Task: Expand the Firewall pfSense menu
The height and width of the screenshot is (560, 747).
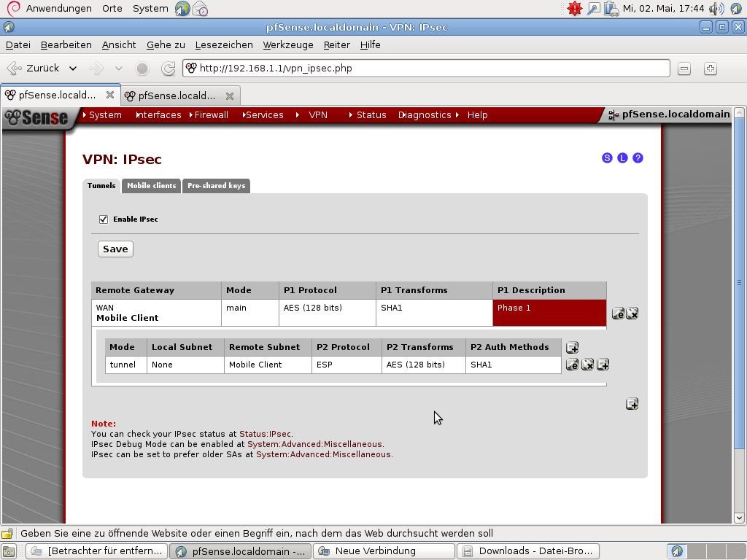Action: point(209,114)
